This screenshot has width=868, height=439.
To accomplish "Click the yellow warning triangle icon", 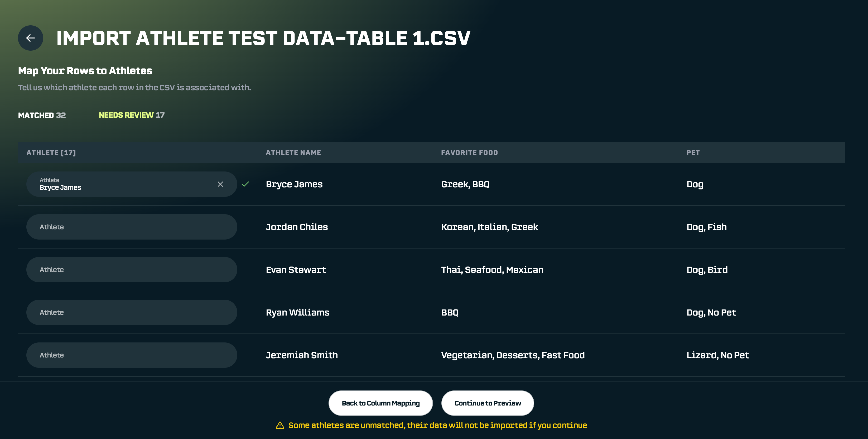I will point(280,426).
